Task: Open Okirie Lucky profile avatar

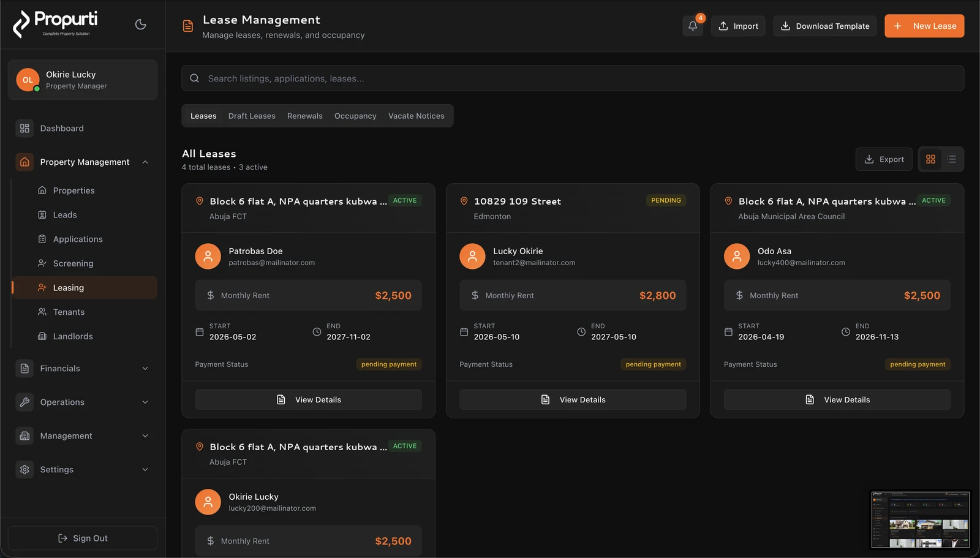Action: [28, 80]
